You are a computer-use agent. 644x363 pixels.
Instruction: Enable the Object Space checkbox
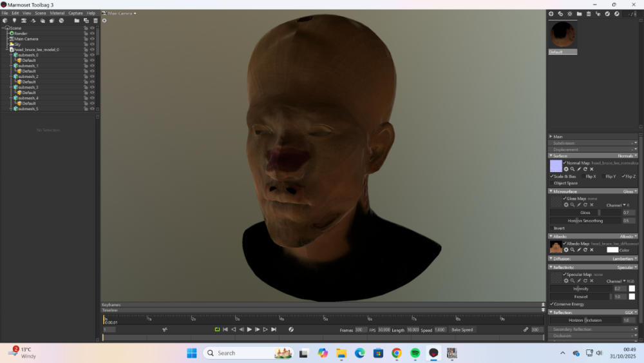coord(552,183)
